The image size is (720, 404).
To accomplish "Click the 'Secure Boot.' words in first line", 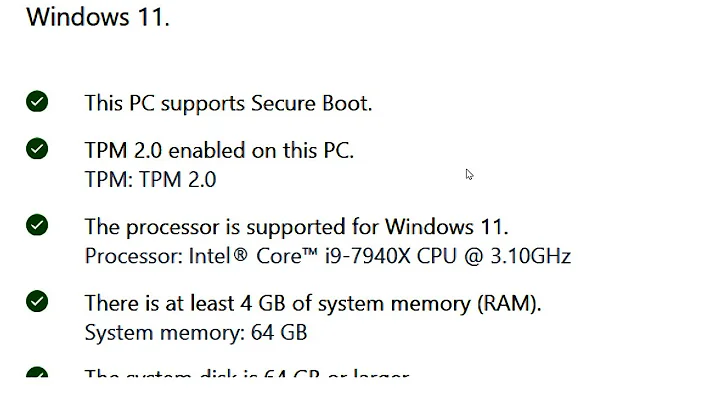I will 311,104.
